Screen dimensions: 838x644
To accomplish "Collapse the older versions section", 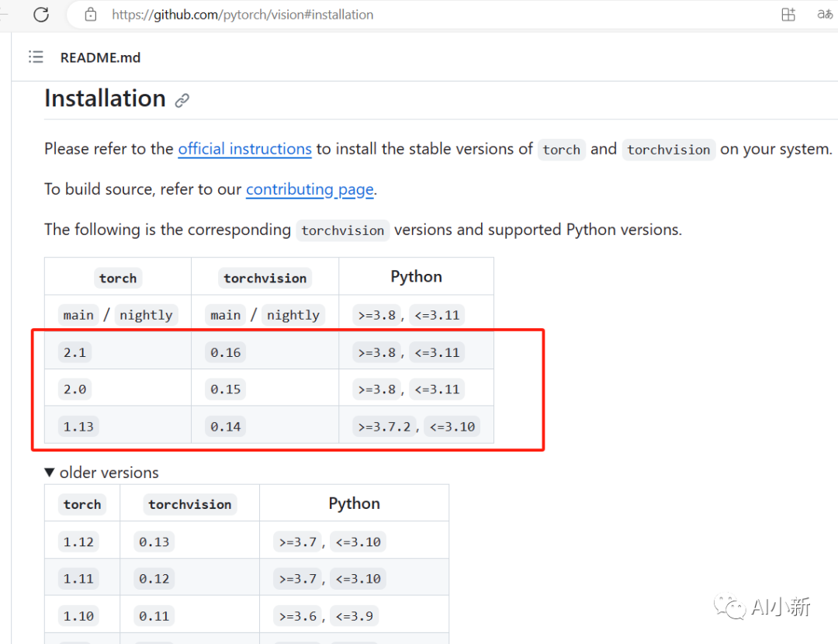I will tap(102, 473).
